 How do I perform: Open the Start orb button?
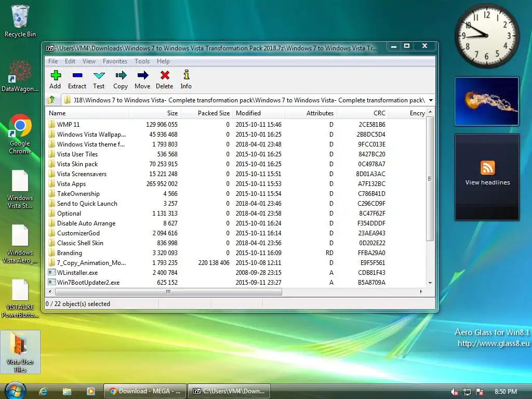coord(16,390)
